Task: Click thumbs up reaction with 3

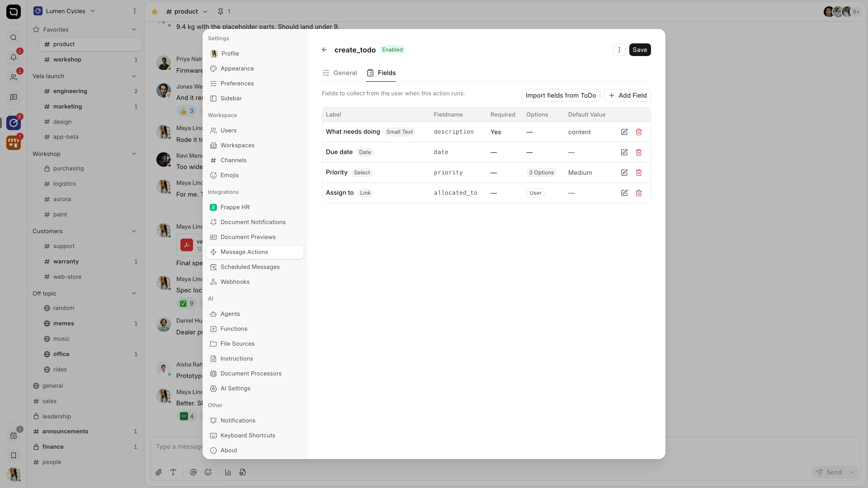Action: [x=186, y=111]
